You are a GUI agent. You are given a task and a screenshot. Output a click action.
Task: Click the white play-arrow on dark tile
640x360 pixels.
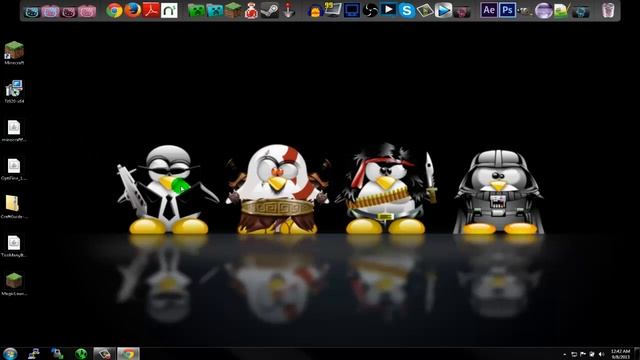[389, 9]
